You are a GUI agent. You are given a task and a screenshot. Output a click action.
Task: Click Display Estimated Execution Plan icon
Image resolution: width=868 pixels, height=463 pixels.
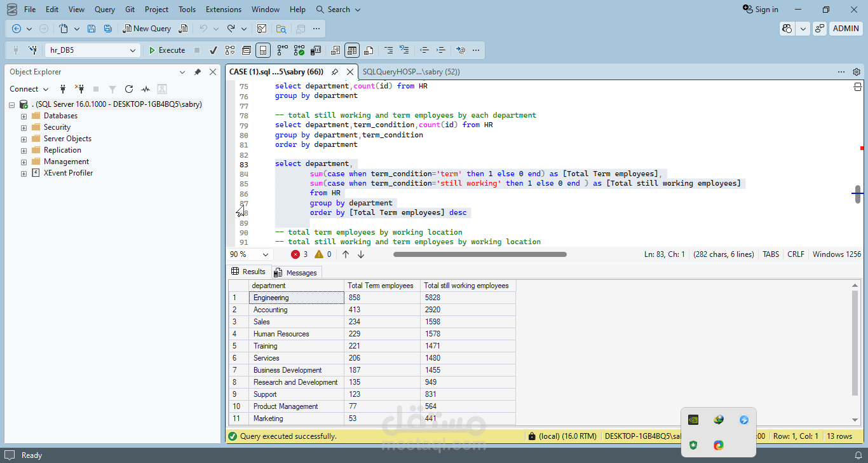coord(230,50)
